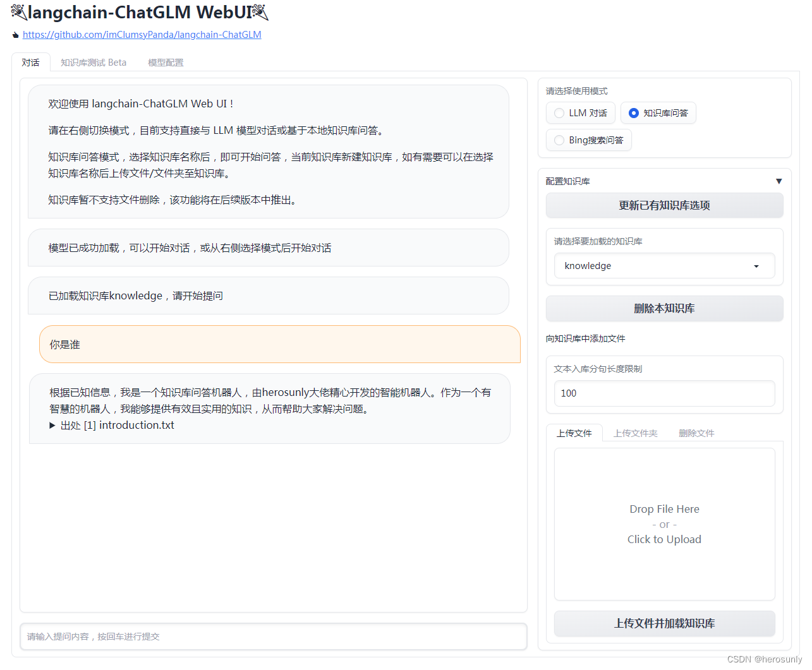Select the 上传文件 tab
This screenshot has width=812, height=670.
574,433
